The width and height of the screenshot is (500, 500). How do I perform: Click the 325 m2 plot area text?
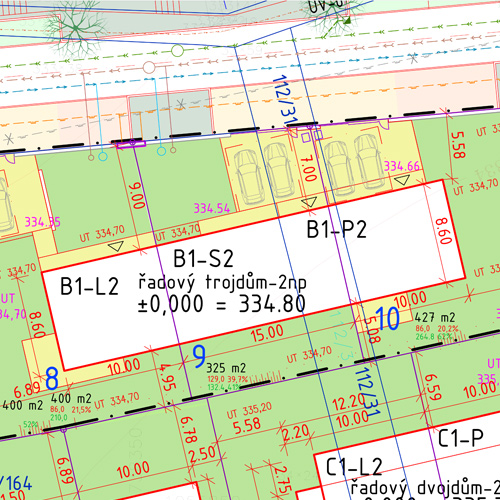pos(226,368)
